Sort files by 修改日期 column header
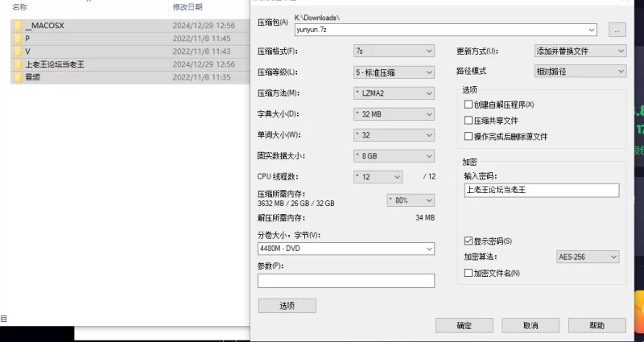The height and width of the screenshot is (342, 644). pos(188,6)
